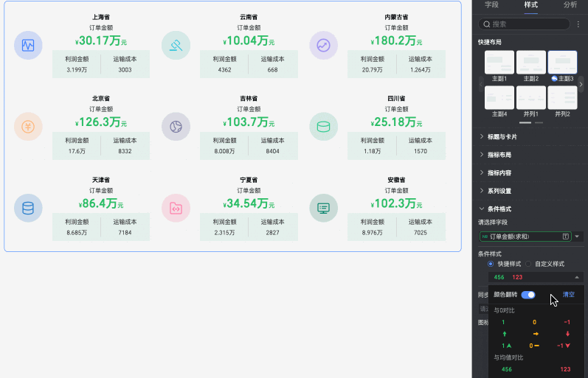Screen dimensions: 588x378
Task: Select the 并列2 layout thumbnail
Action: click(562, 98)
